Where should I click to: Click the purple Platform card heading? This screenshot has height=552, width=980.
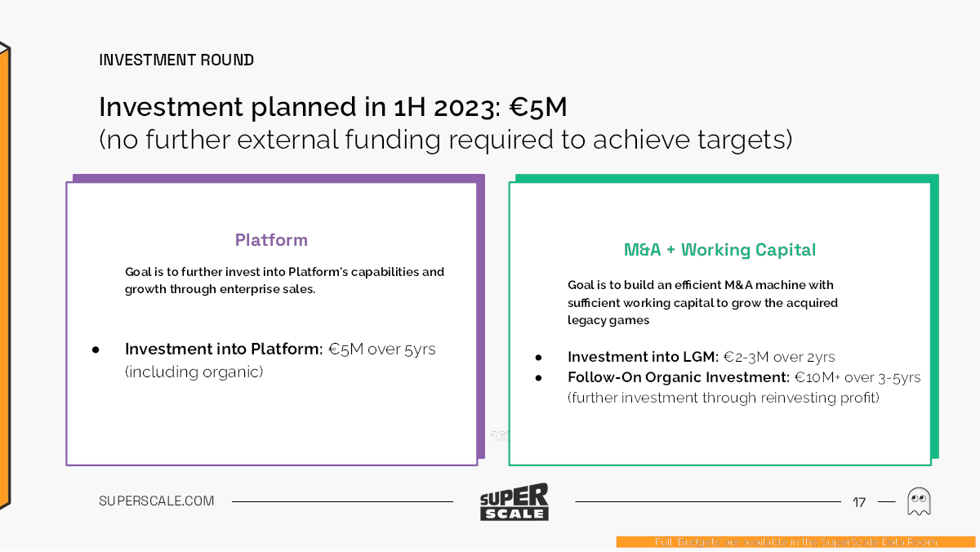click(271, 240)
